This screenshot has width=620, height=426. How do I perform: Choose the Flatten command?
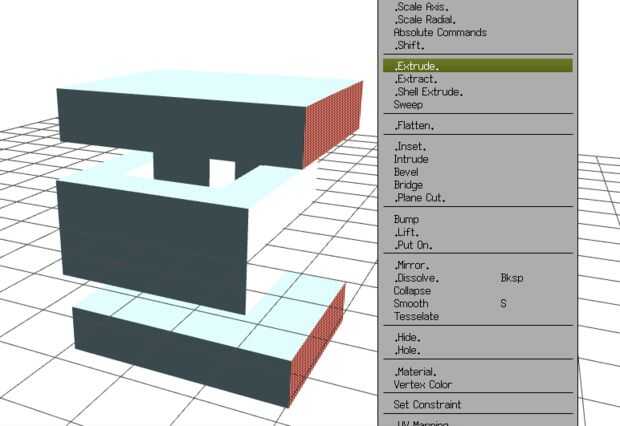point(478,125)
